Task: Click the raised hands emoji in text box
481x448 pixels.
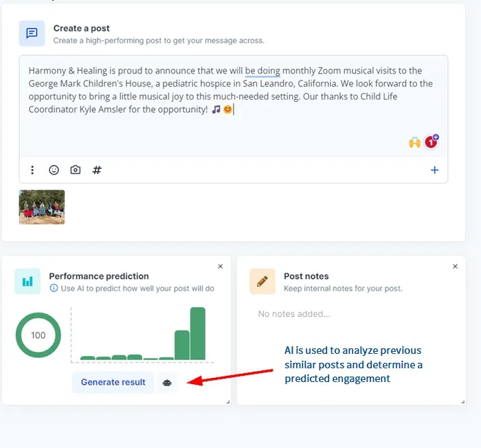Action: [x=414, y=142]
